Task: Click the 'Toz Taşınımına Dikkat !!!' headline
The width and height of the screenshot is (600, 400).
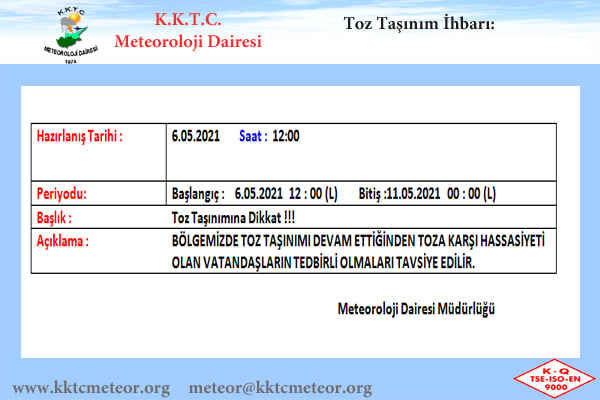Action: coord(233,218)
